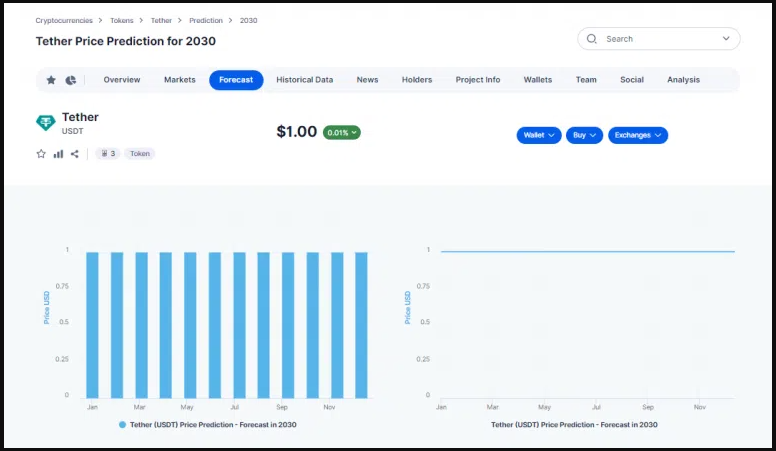Open the bar chart compare icon

coord(58,153)
